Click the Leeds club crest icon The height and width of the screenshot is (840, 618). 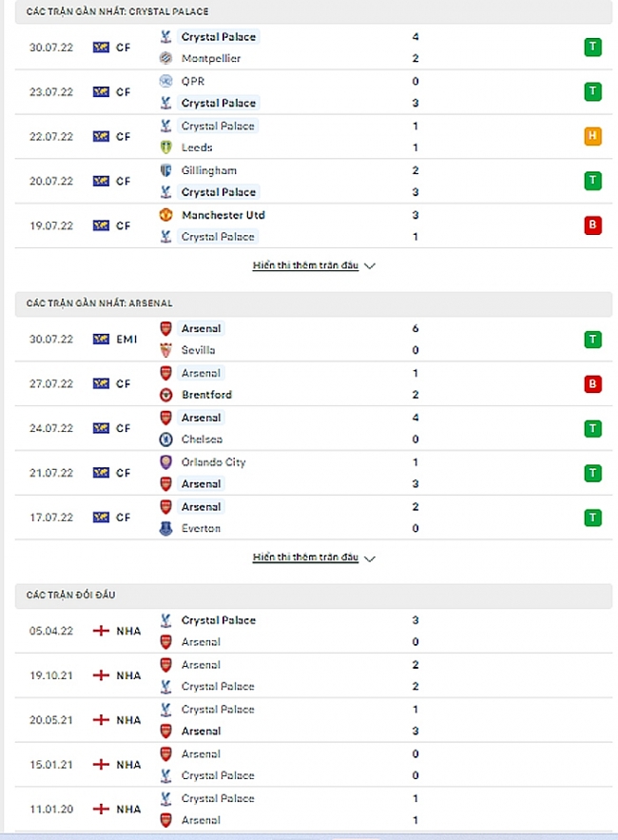(x=165, y=147)
